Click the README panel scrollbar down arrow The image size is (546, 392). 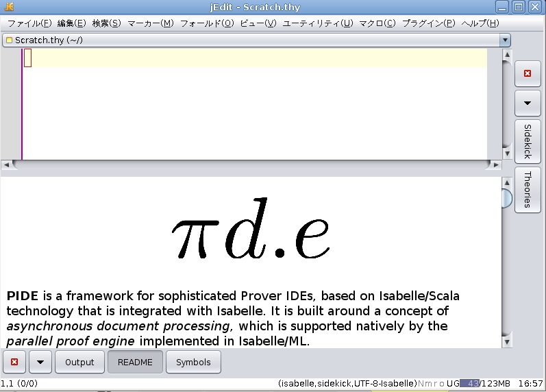click(507, 342)
